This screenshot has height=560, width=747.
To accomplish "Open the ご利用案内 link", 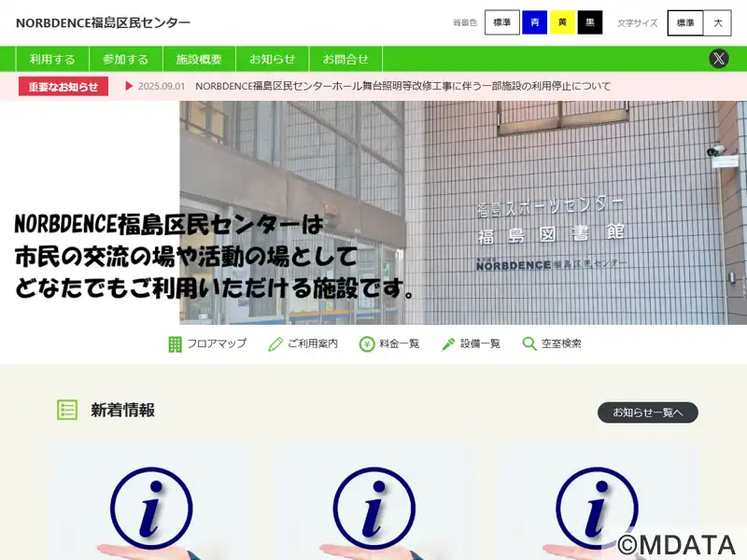I will click(313, 343).
